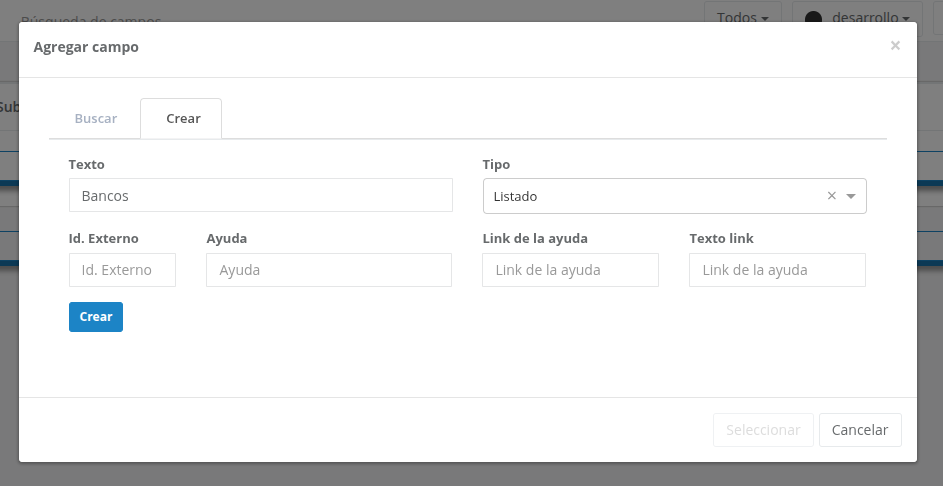Clear the Listado selection in Tipo
The image size is (943, 486).
(831, 196)
